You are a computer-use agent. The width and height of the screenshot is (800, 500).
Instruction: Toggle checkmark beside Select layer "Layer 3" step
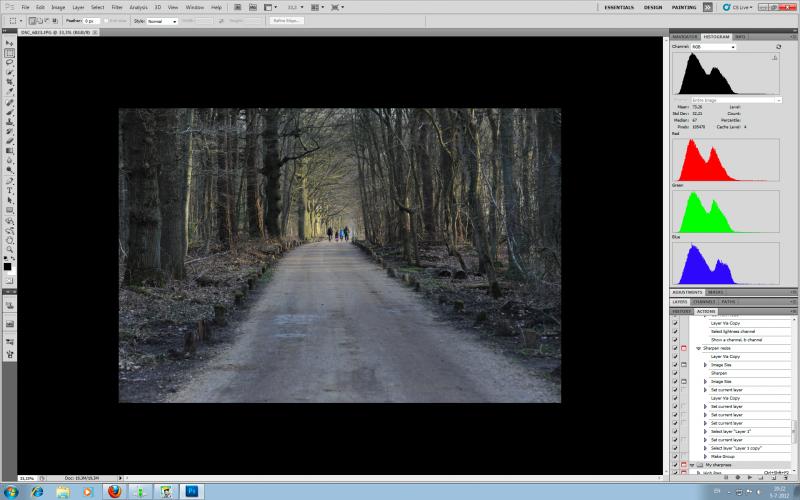tap(675, 432)
